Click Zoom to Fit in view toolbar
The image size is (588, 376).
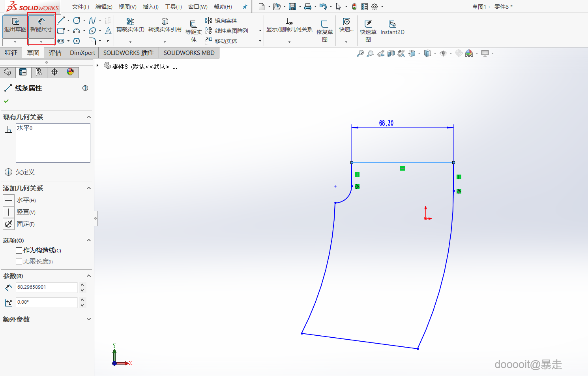tap(360, 53)
